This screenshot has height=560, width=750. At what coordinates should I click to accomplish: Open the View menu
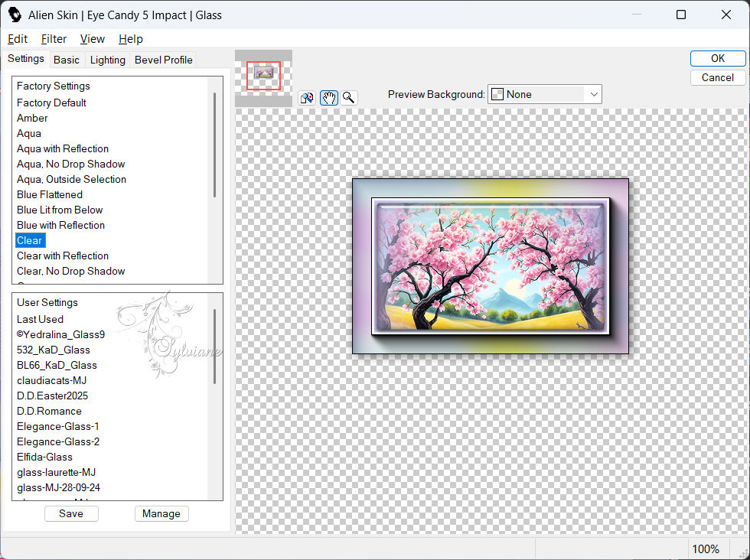point(93,39)
